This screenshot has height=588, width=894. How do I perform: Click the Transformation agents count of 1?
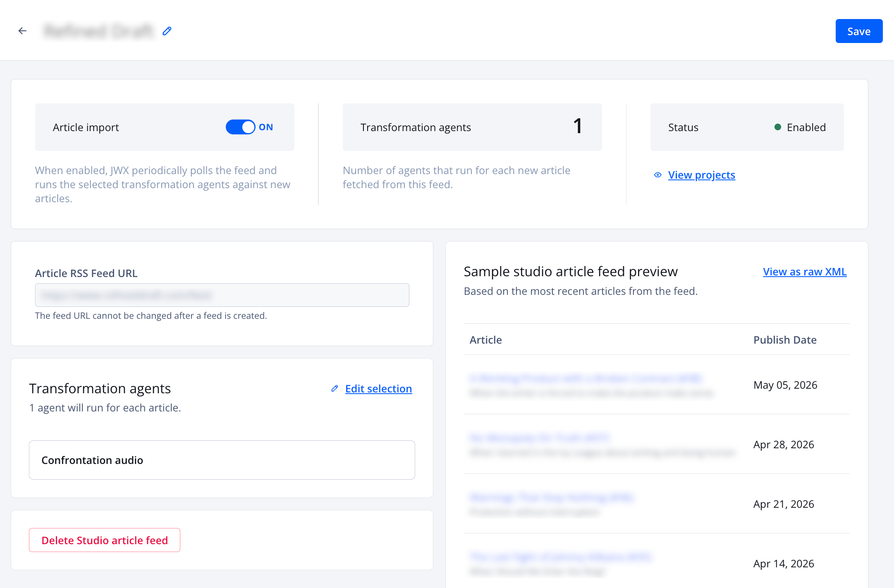578,126
